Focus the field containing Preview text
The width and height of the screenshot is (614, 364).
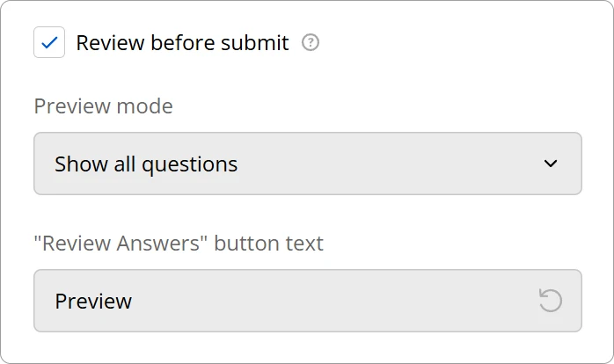281,301
